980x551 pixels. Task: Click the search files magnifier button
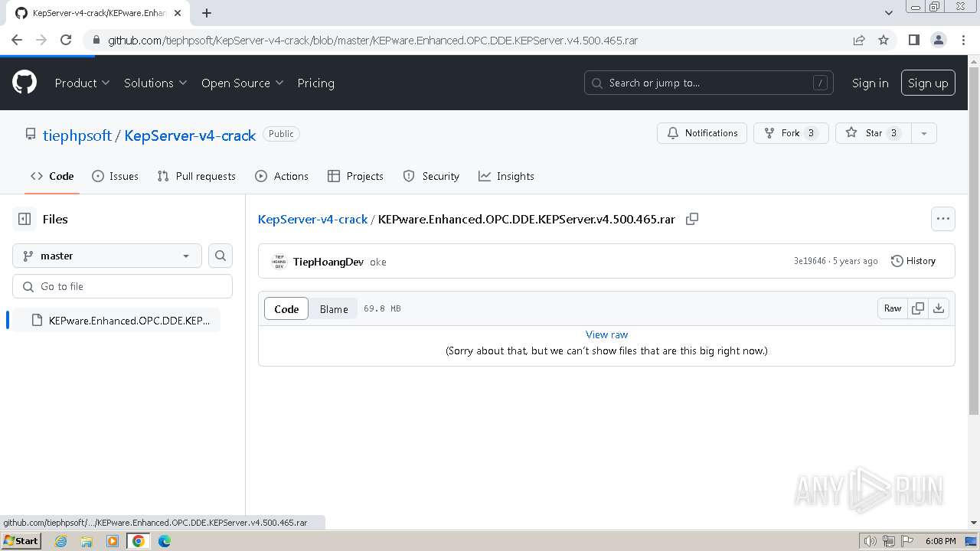(220, 256)
